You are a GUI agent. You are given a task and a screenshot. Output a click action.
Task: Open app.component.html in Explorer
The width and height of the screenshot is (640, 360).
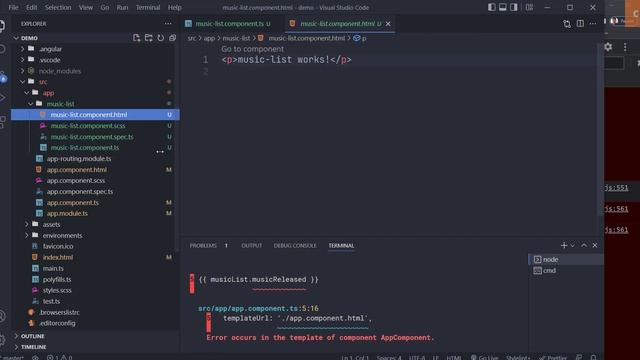point(76,169)
